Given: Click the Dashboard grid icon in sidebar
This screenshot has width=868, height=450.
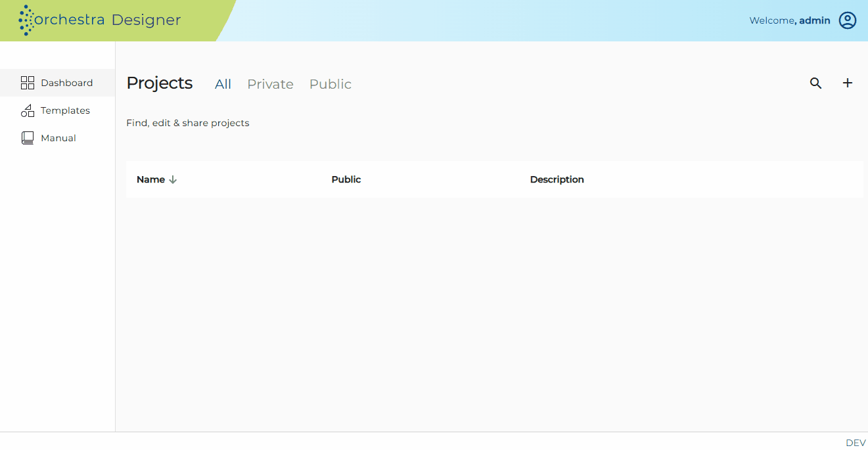Looking at the screenshot, I should 28,83.
